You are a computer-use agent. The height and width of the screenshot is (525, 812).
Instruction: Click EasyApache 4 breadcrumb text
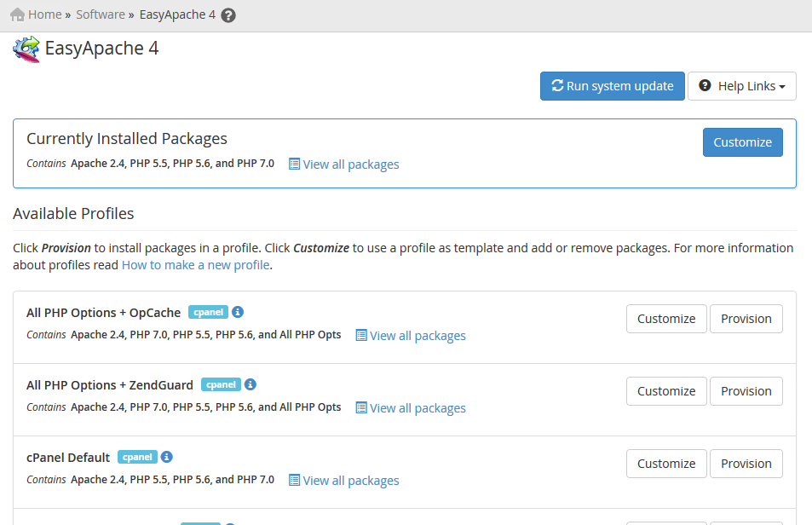pos(177,14)
